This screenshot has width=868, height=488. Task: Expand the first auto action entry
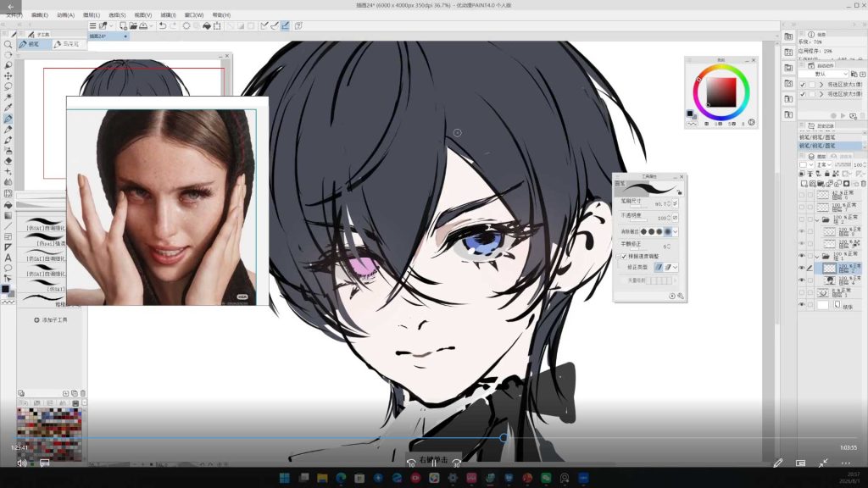[821, 85]
